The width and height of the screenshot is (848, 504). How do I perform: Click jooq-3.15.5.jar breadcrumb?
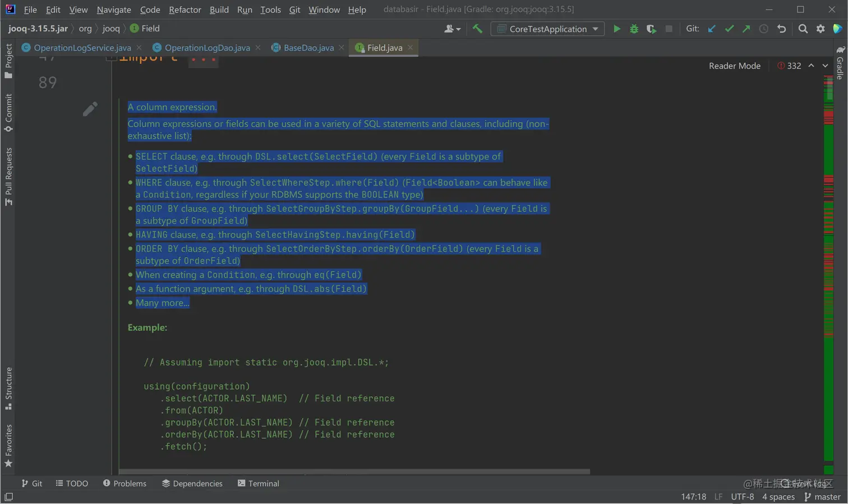pyautogui.click(x=38, y=28)
